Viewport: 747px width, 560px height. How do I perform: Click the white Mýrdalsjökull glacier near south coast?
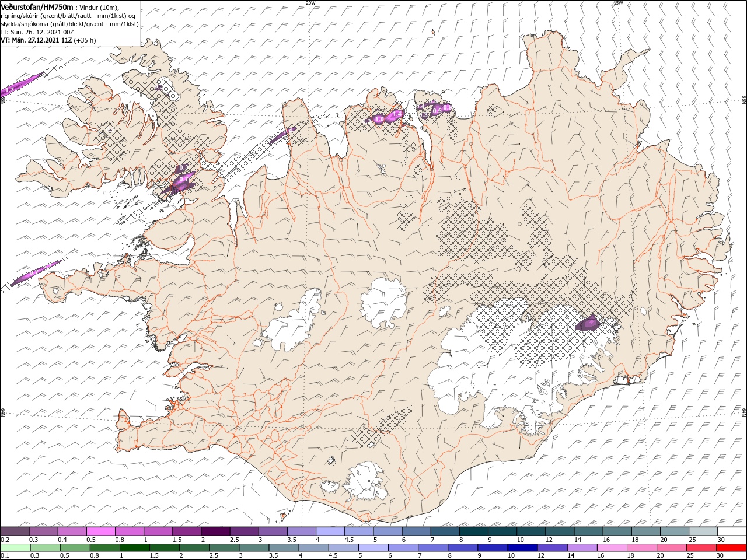coord(366,482)
